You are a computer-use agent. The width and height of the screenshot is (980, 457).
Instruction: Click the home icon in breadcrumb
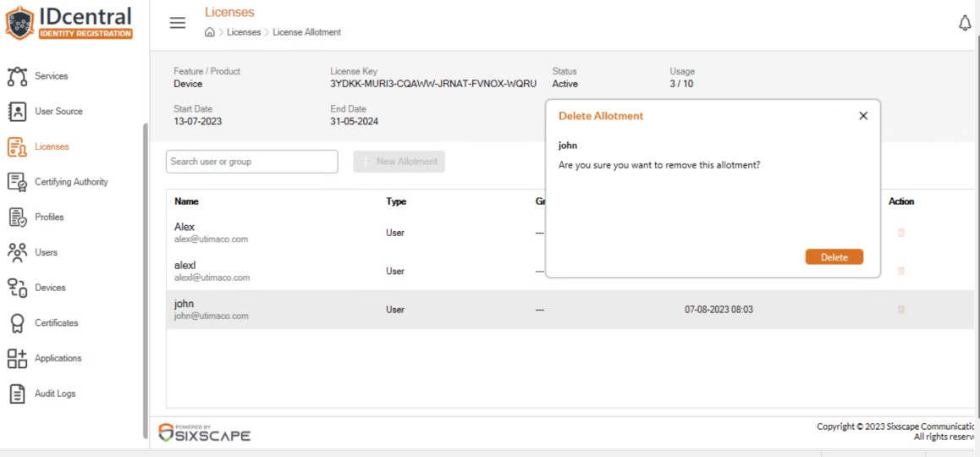click(210, 32)
